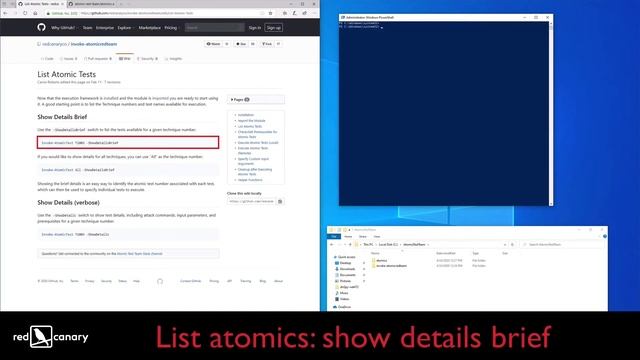The width and height of the screenshot is (640, 360).
Task: Click the wiki clone URL field
Action: click(251, 201)
